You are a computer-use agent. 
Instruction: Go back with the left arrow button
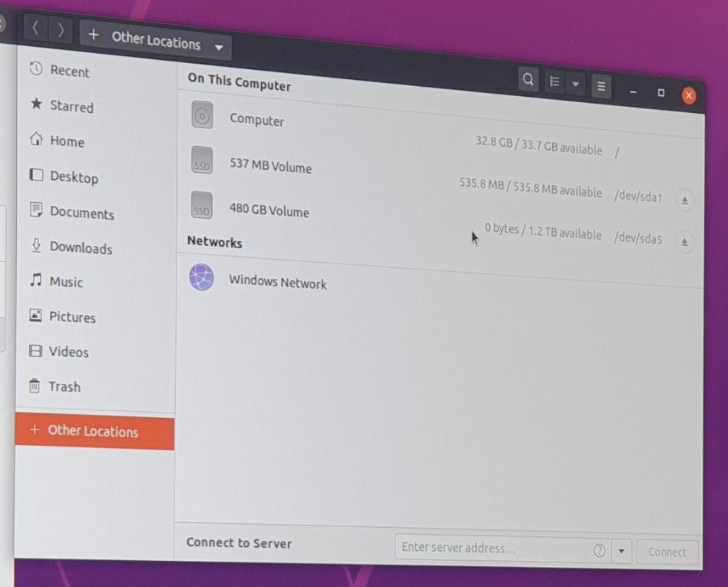pos(35,28)
